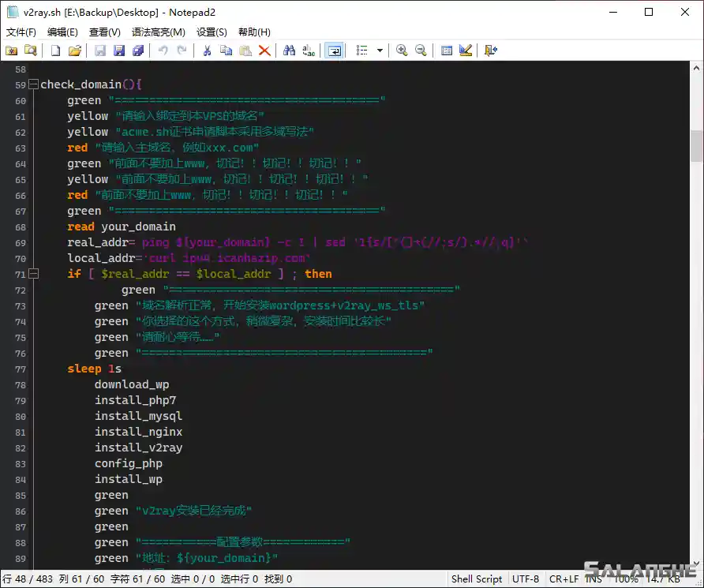Click the Replace toolbar icon
This screenshot has width=704, height=588.
click(310, 51)
